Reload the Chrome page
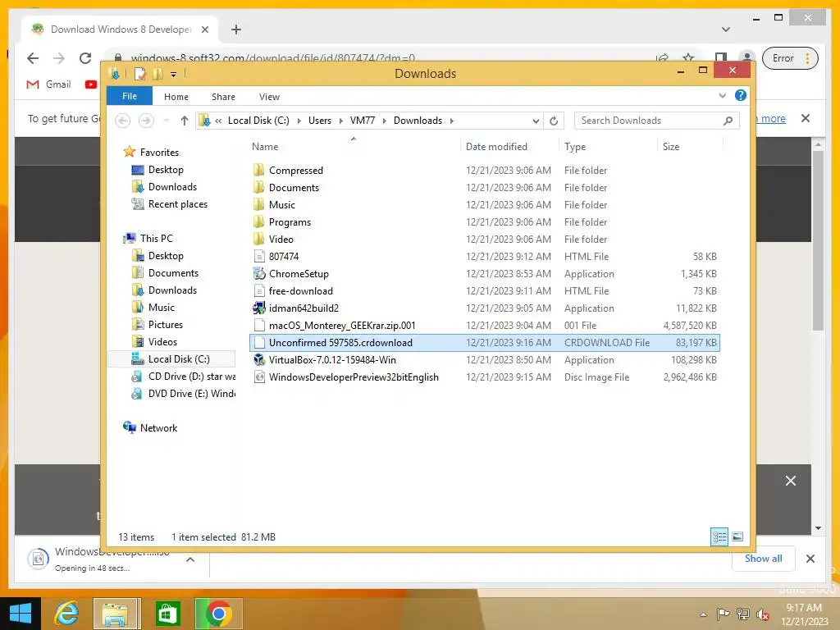Image resolution: width=840 pixels, height=630 pixels. coord(85,58)
